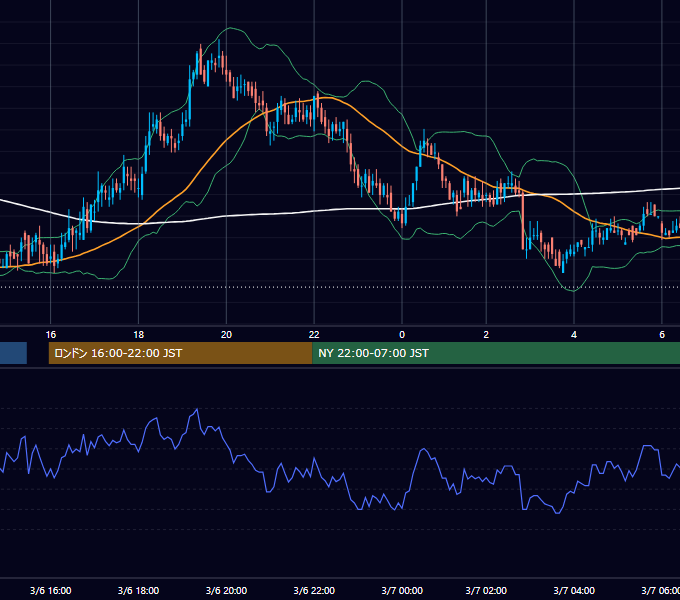The image size is (680, 600).
Task: Click the 3/6 18:00 label on oscillator axis
Action: [x=138, y=590]
